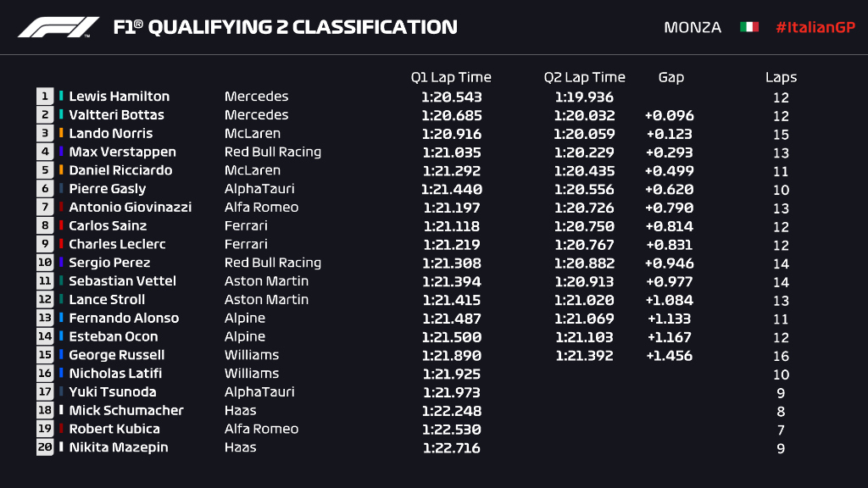The width and height of the screenshot is (868, 488).
Task: Click the #ItalianGP hashtag
Action: pyautogui.click(x=815, y=27)
